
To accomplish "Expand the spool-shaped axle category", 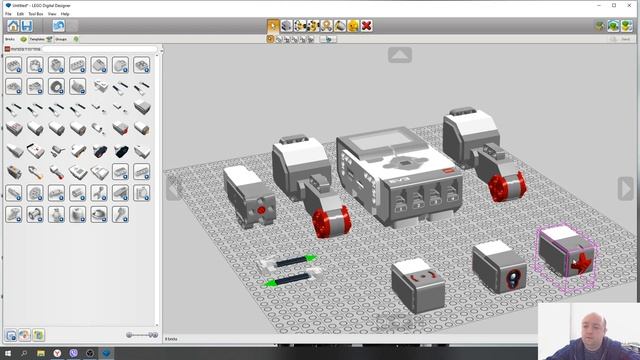I will click(x=35, y=214).
